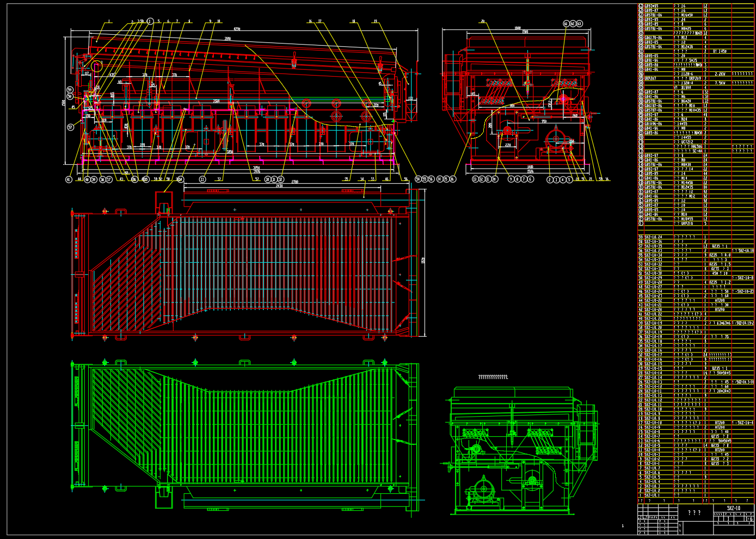
Task: Click part callout number 1 above front view
Action: (x=109, y=22)
